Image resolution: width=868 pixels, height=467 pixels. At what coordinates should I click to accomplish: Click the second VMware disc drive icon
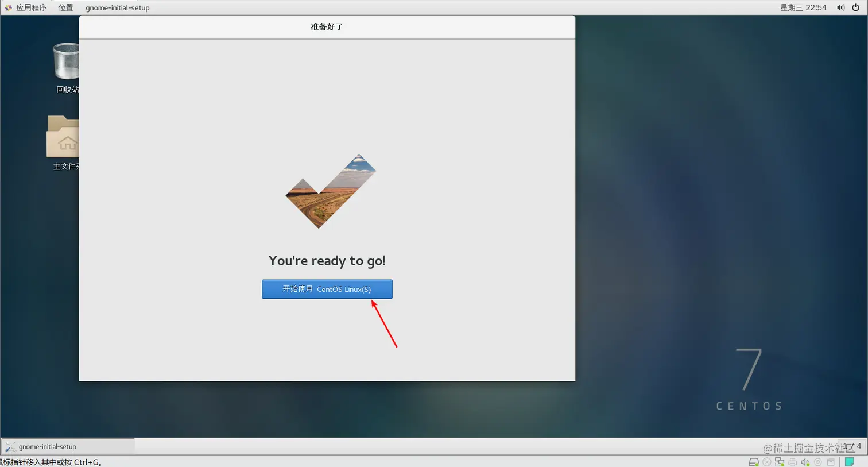818,462
